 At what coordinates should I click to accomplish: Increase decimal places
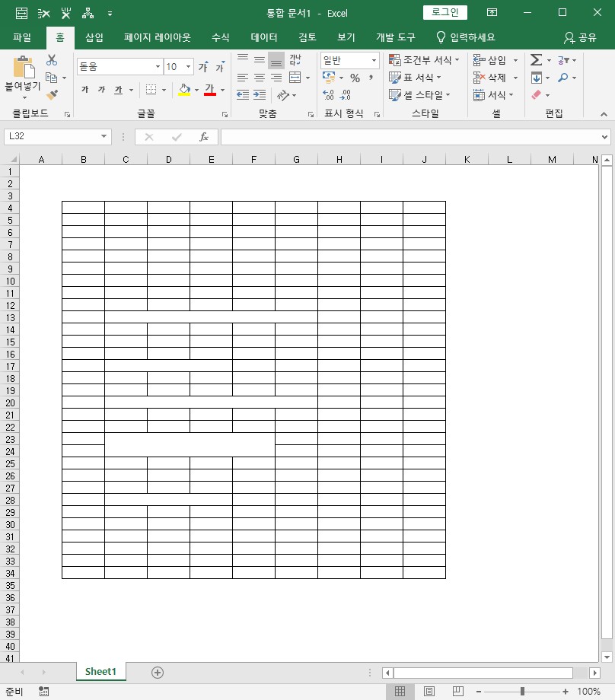pos(328,94)
